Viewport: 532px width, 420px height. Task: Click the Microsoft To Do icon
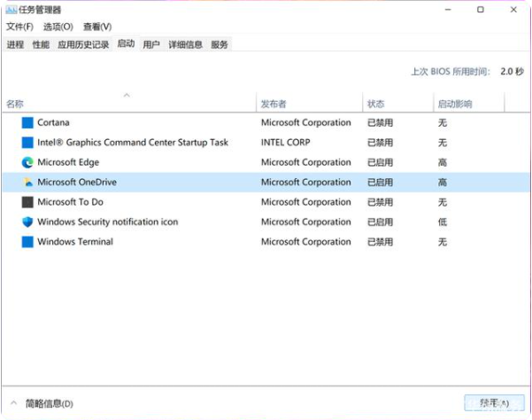pos(27,202)
